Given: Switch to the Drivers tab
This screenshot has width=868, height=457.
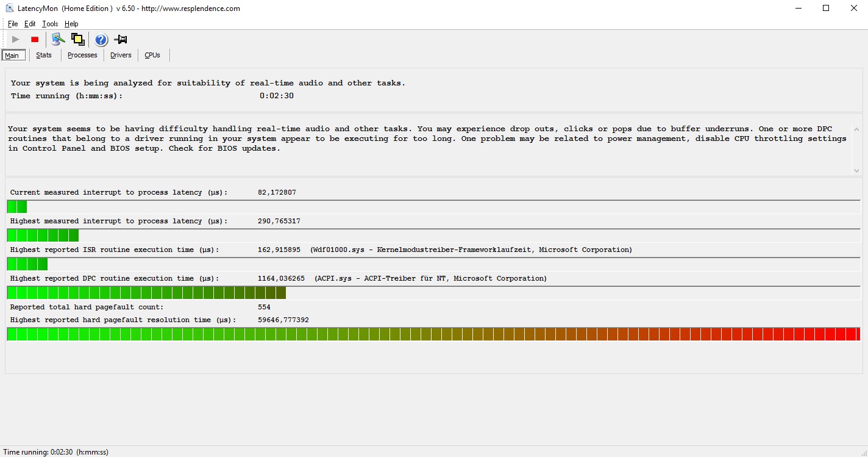Looking at the screenshot, I should (121, 55).
